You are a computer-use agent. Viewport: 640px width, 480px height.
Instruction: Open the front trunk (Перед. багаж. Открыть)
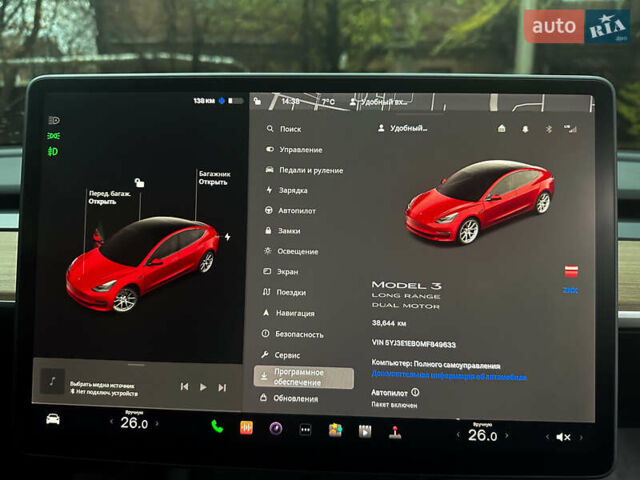pos(109,198)
